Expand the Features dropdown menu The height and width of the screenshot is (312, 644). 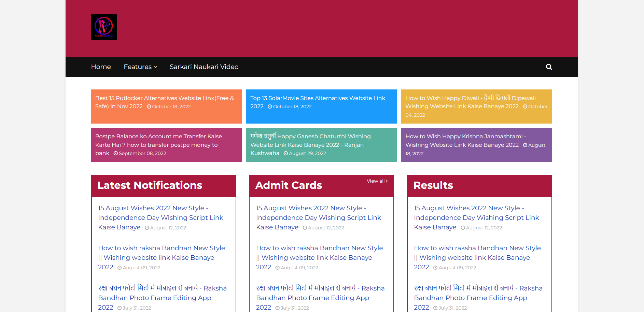(140, 67)
